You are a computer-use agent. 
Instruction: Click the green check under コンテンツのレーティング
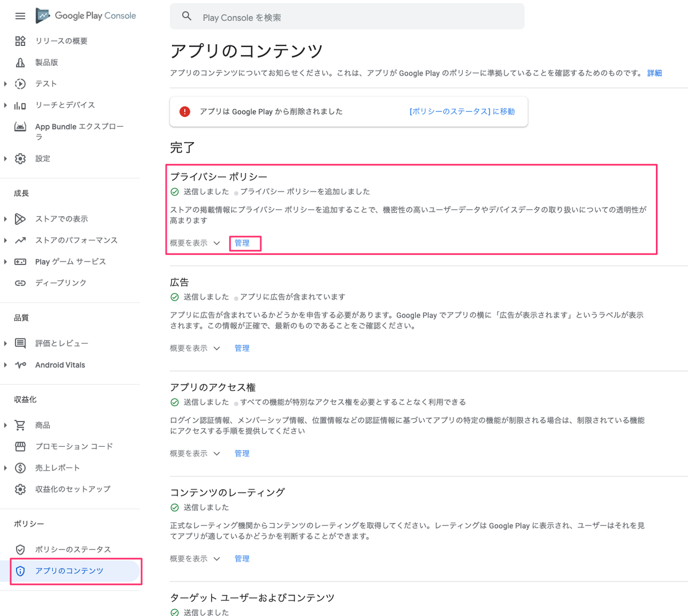[x=175, y=508]
